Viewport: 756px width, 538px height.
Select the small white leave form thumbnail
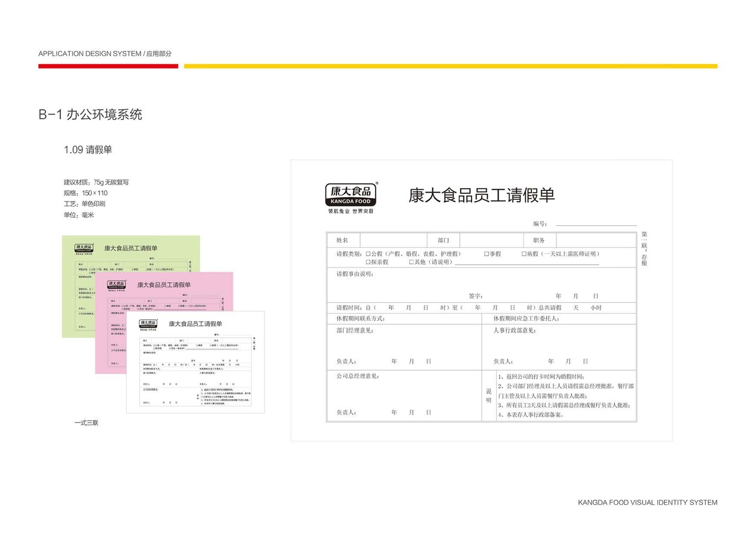[x=195, y=362]
